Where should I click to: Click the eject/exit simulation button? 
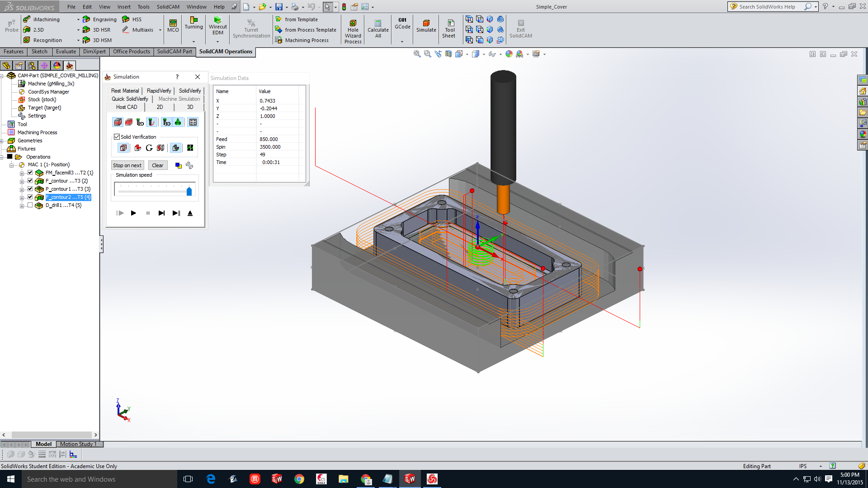tap(190, 213)
